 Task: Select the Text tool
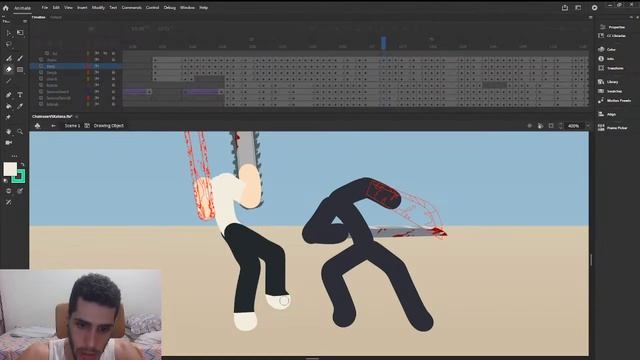pyautogui.click(x=20, y=95)
